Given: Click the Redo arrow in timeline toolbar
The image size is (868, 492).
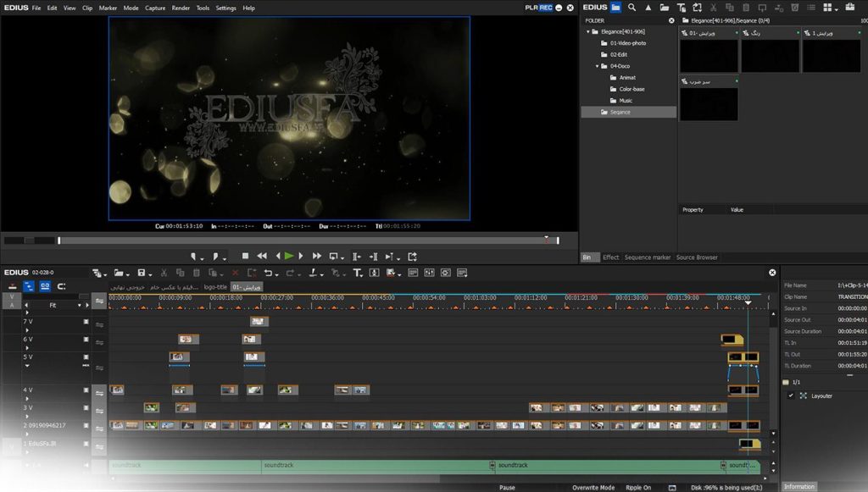Looking at the screenshot, I should coord(290,273).
